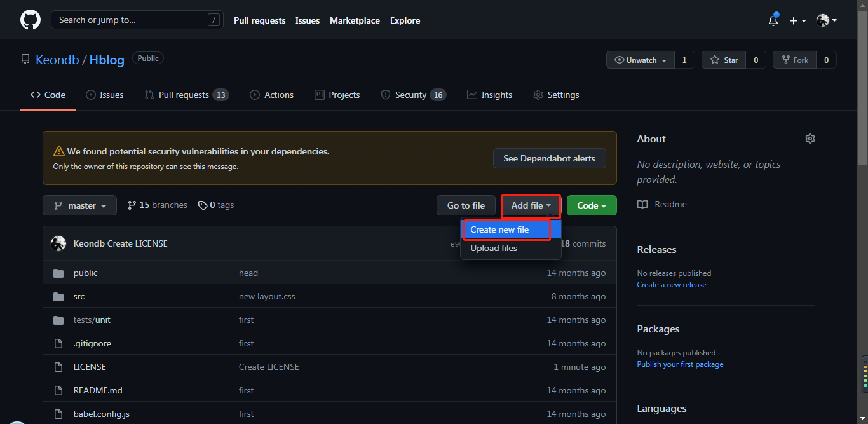Image resolution: width=868 pixels, height=424 pixels.
Task: Open the Unwatch dropdown
Action: click(x=640, y=60)
